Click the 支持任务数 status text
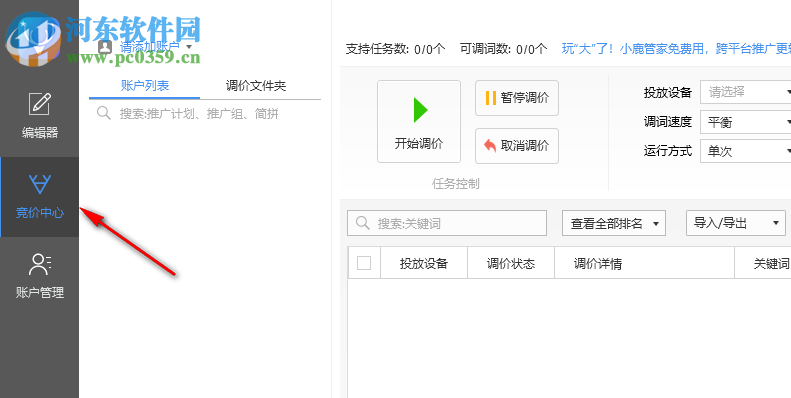 tap(396, 48)
